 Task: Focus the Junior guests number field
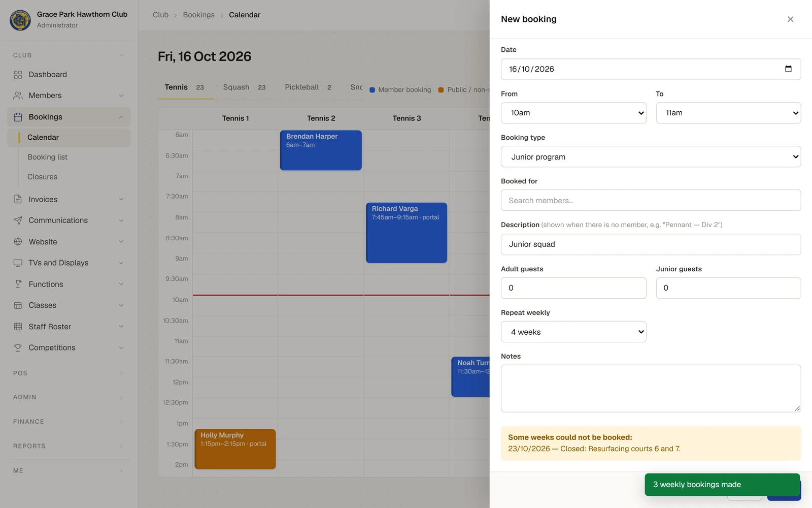[728, 288]
